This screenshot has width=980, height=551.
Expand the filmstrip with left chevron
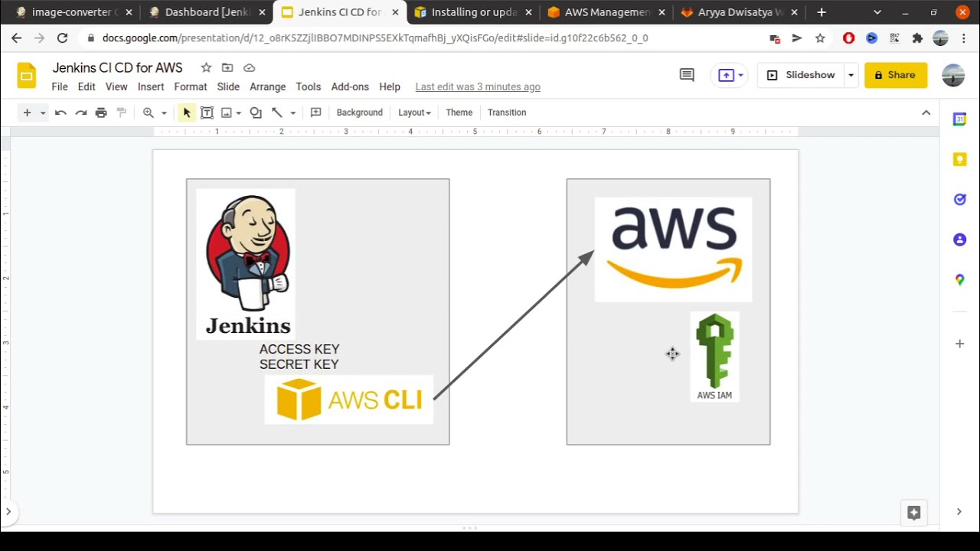[8, 512]
